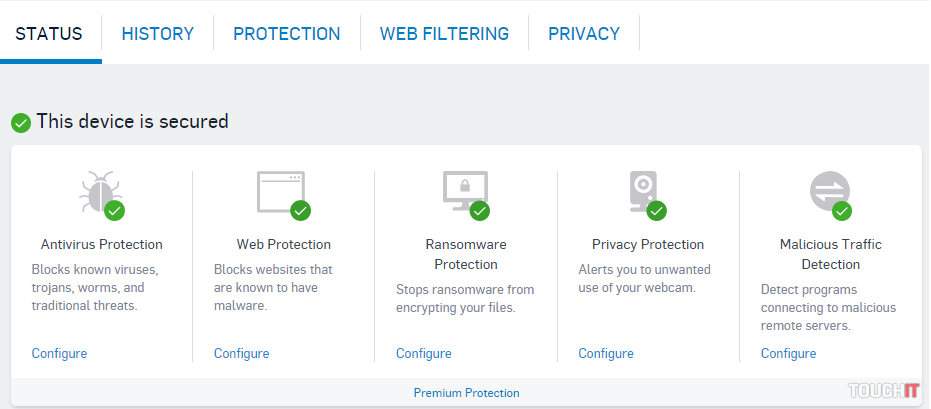Configure Antivirus Protection settings
This screenshot has height=409, width=931.
(59, 353)
